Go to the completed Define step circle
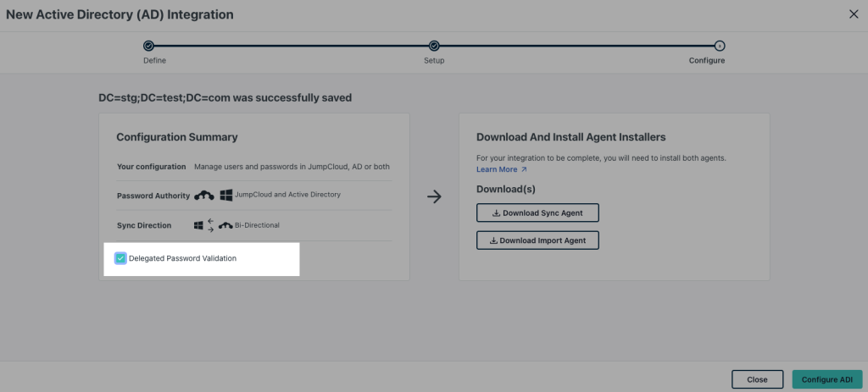Screen dimensions: 868x392 [x=148, y=46]
